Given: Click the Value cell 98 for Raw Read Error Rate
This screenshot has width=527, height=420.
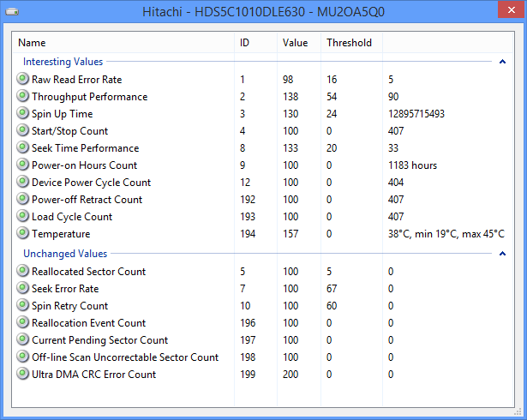Looking at the screenshot, I should click(288, 80).
